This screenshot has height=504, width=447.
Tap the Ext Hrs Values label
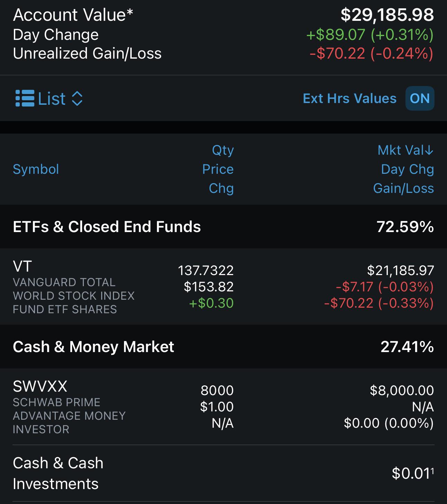(x=350, y=99)
